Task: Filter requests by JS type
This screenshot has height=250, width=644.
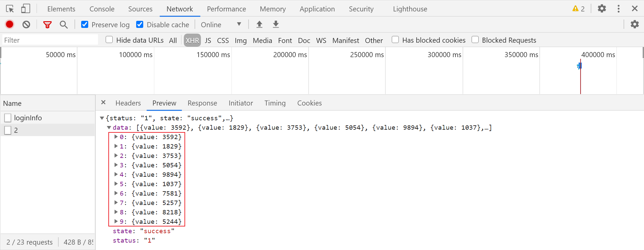Action: coord(208,40)
